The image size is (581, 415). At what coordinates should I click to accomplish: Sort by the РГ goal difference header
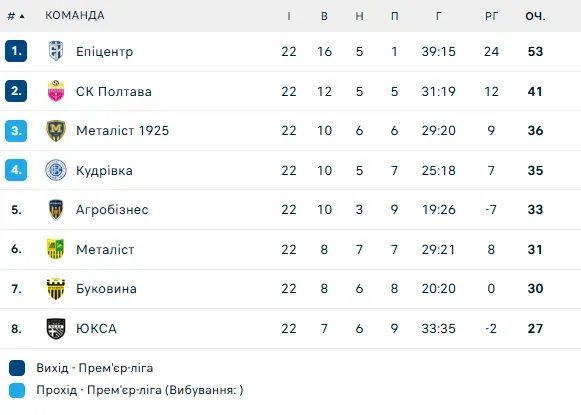click(491, 16)
